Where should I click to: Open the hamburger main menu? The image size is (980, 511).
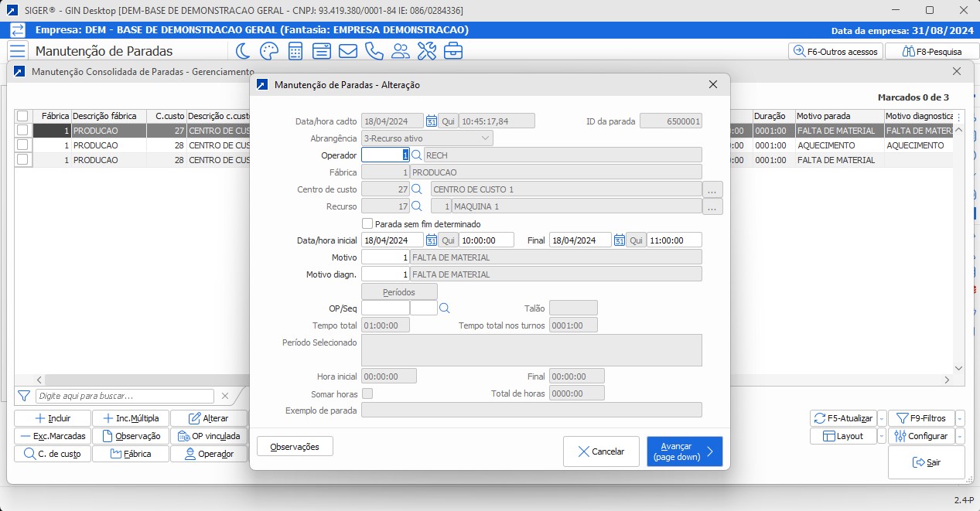point(17,51)
